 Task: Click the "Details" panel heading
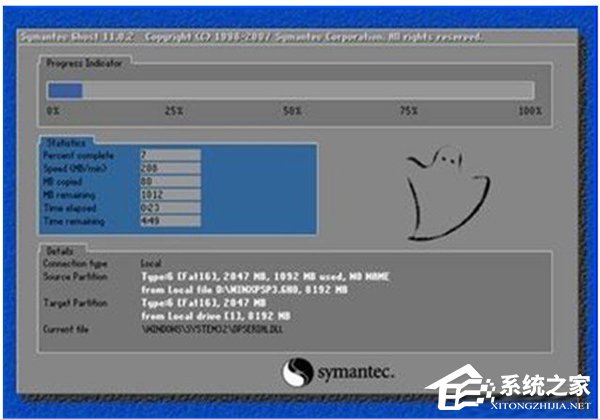[x=60, y=251]
